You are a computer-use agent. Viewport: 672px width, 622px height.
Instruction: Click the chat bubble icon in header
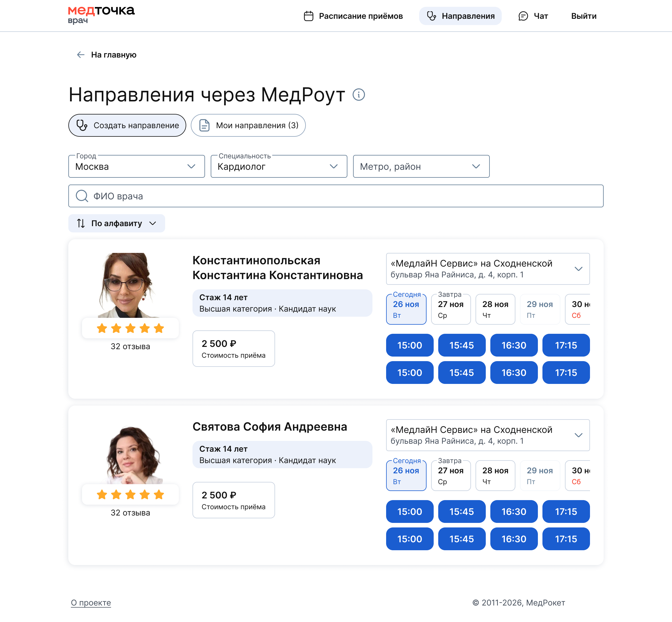[x=523, y=16]
